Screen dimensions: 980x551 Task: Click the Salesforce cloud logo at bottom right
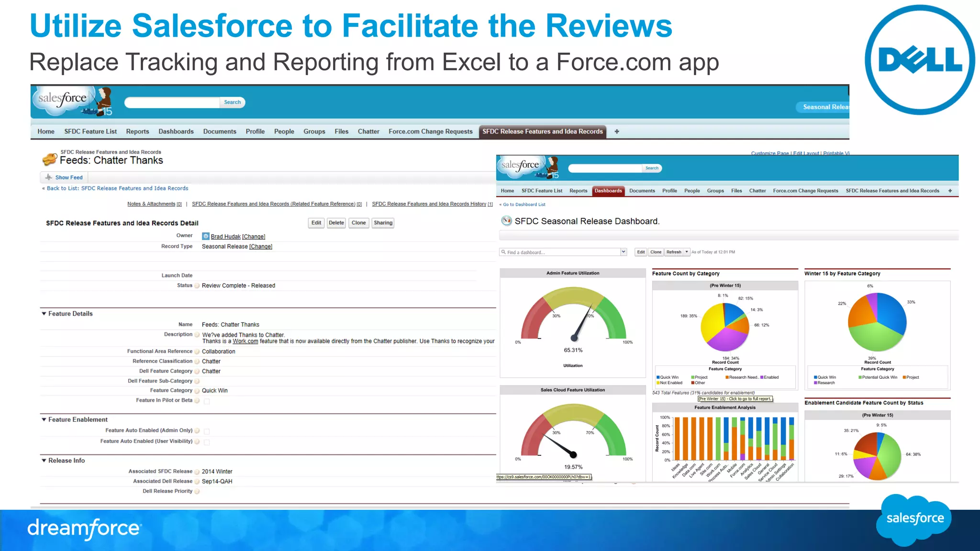pos(914,519)
